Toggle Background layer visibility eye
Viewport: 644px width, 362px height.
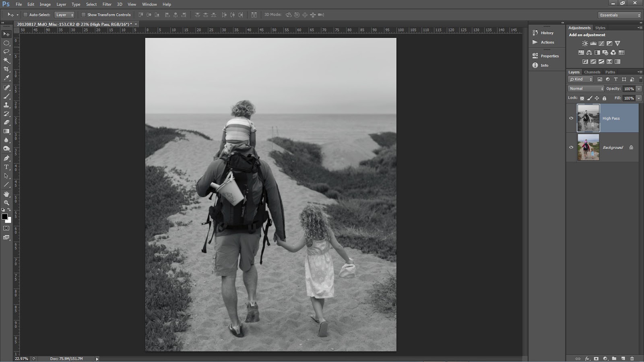coord(571,147)
